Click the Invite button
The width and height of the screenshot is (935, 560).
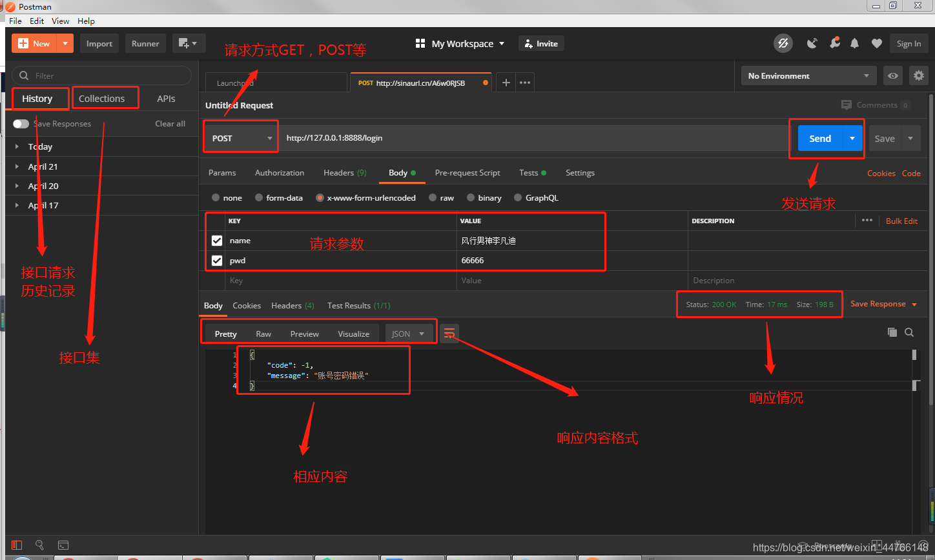click(541, 43)
